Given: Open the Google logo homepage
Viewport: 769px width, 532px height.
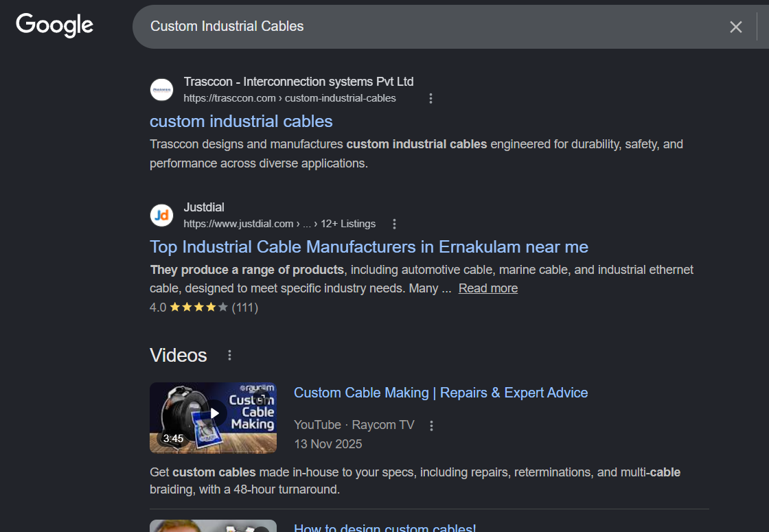Looking at the screenshot, I should coord(54,25).
